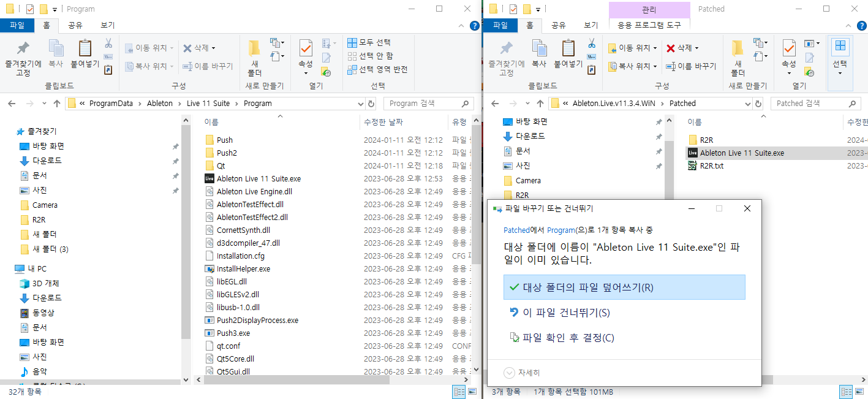Click search box in Program window
The height and width of the screenshot is (399, 868).
click(428, 104)
